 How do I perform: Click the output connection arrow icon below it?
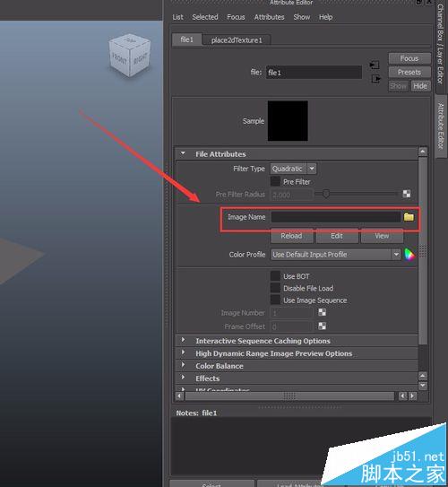(375, 79)
